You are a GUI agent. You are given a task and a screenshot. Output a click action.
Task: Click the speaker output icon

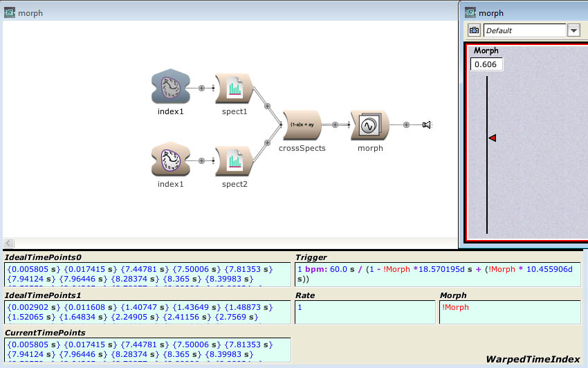pyautogui.click(x=427, y=125)
